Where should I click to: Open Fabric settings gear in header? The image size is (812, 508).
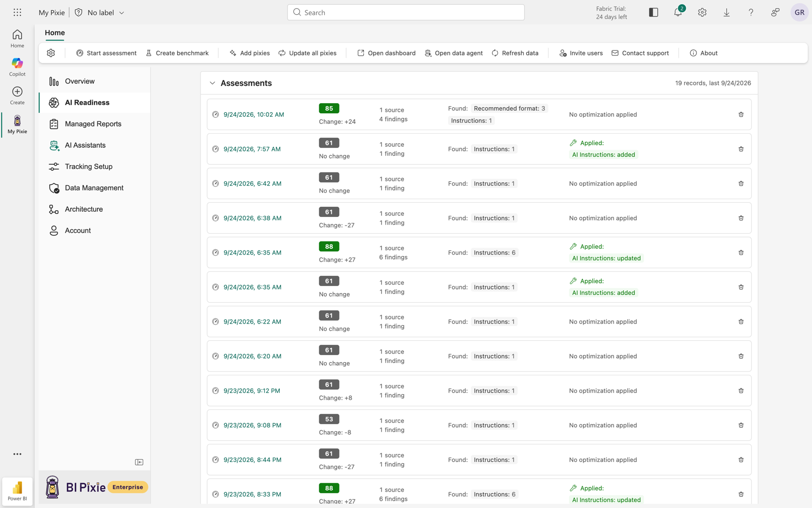[x=702, y=12]
